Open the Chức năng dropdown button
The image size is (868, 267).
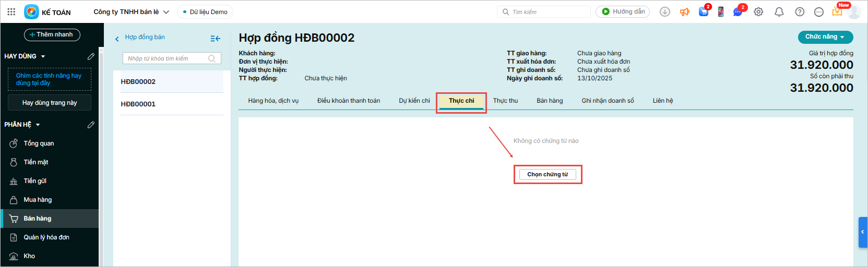pyautogui.click(x=825, y=37)
